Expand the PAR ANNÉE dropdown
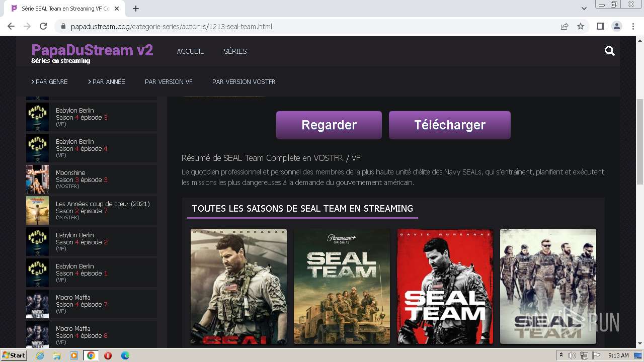 click(106, 81)
